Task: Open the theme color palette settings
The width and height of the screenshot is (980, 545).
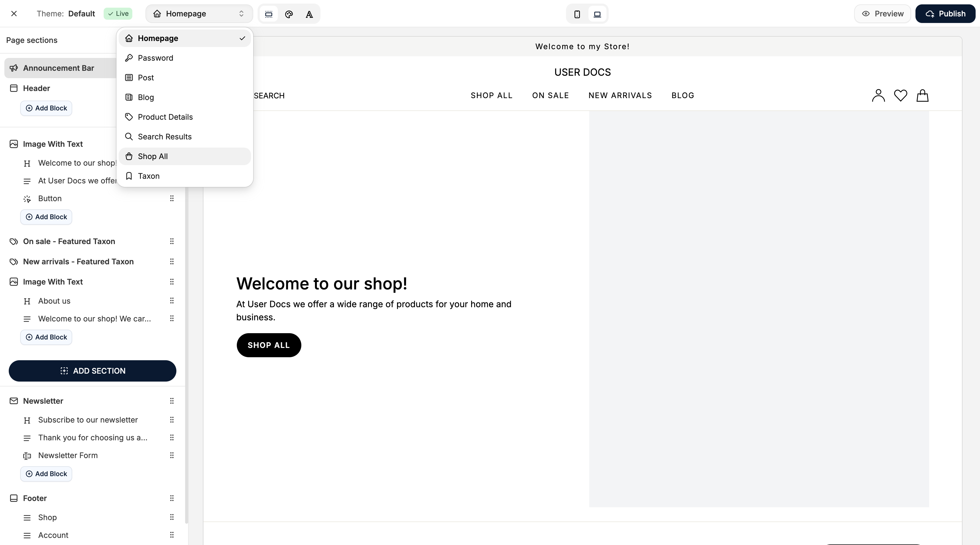Action: [289, 14]
